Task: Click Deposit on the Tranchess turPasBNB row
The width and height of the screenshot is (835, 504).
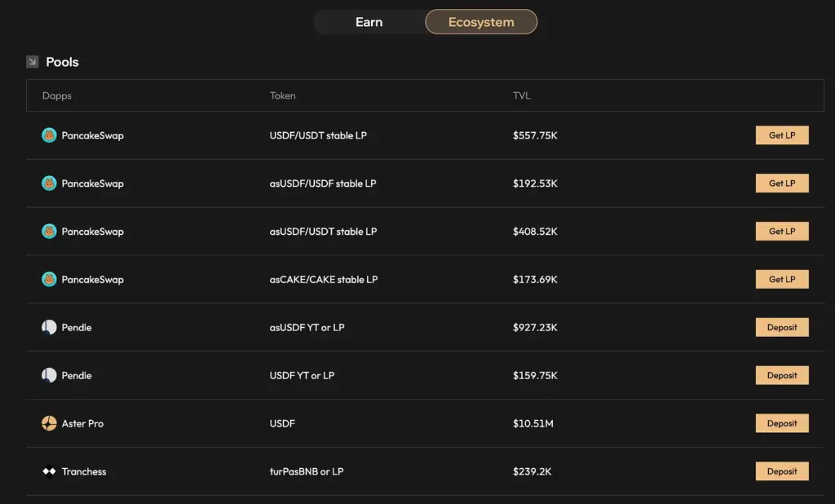Action: coord(781,471)
